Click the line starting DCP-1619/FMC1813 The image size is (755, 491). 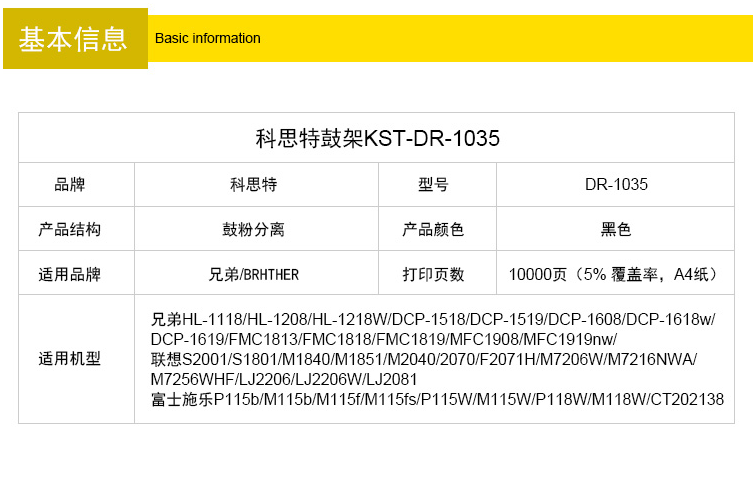tap(384, 339)
